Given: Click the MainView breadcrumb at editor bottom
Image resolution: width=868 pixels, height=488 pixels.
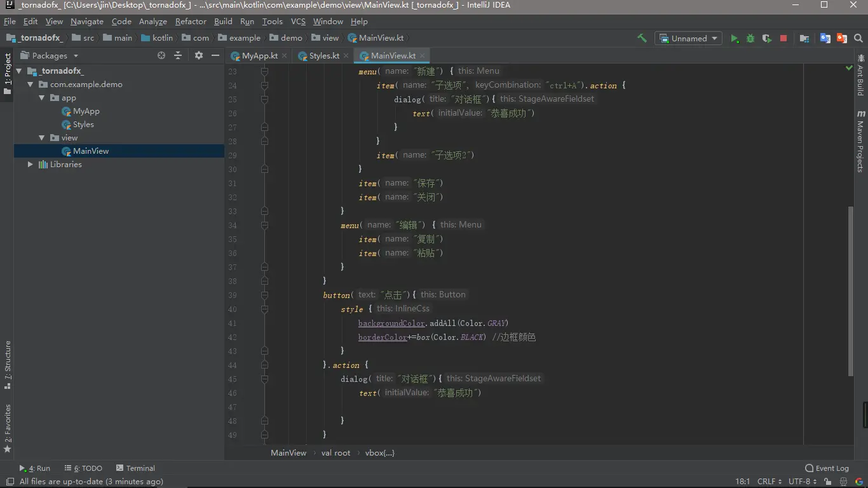Looking at the screenshot, I should (288, 453).
